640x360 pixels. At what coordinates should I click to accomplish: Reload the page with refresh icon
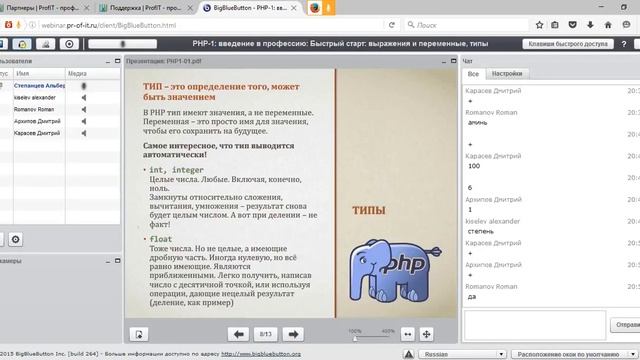tap(392, 25)
